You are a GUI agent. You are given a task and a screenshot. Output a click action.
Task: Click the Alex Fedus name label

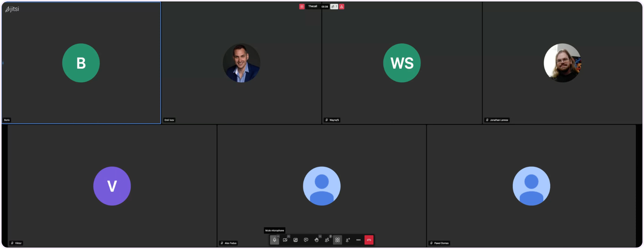coord(229,243)
